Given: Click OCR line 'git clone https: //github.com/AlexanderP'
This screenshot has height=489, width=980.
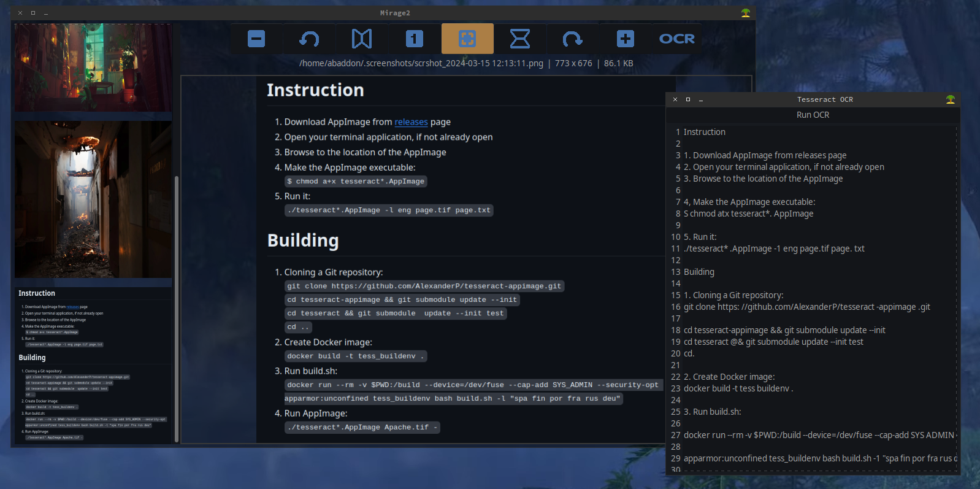Looking at the screenshot, I should (807, 307).
